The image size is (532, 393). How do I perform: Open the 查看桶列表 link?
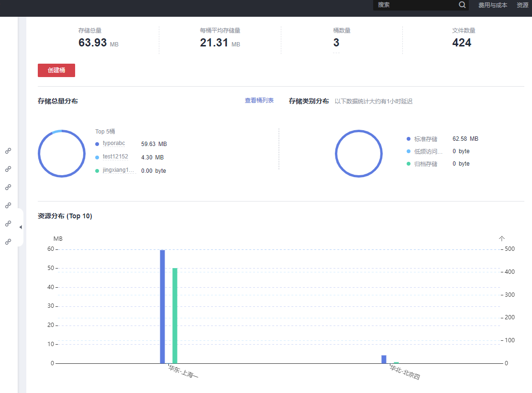[x=259, y=101]
